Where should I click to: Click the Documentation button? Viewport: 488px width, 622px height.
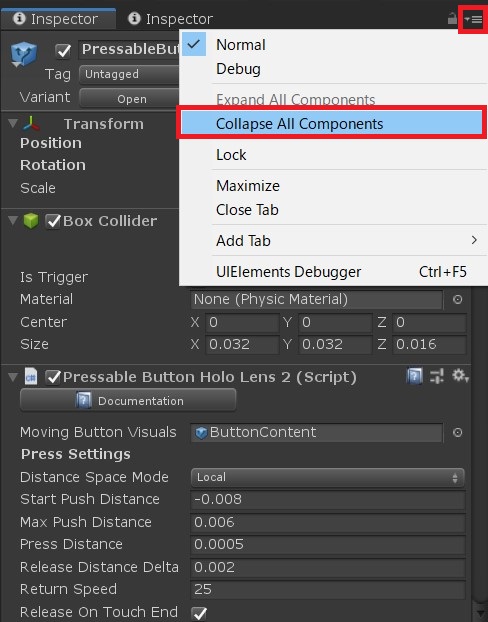(x=128, y=401)
